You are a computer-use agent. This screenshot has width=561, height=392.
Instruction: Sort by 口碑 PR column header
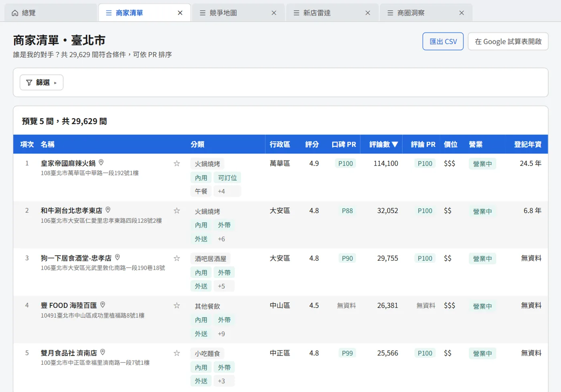tap(344, 144)
